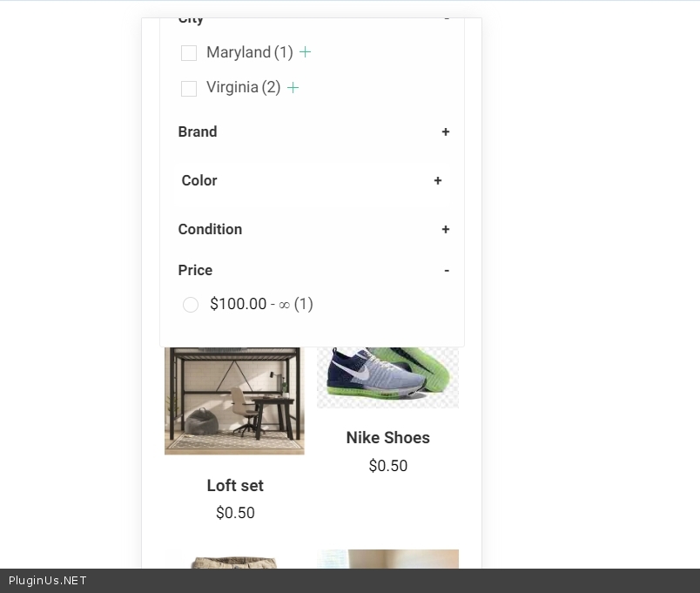Click the Price filter heading
Image resolution: width=700 pixels, height=593 pixels.
point(195,271)
